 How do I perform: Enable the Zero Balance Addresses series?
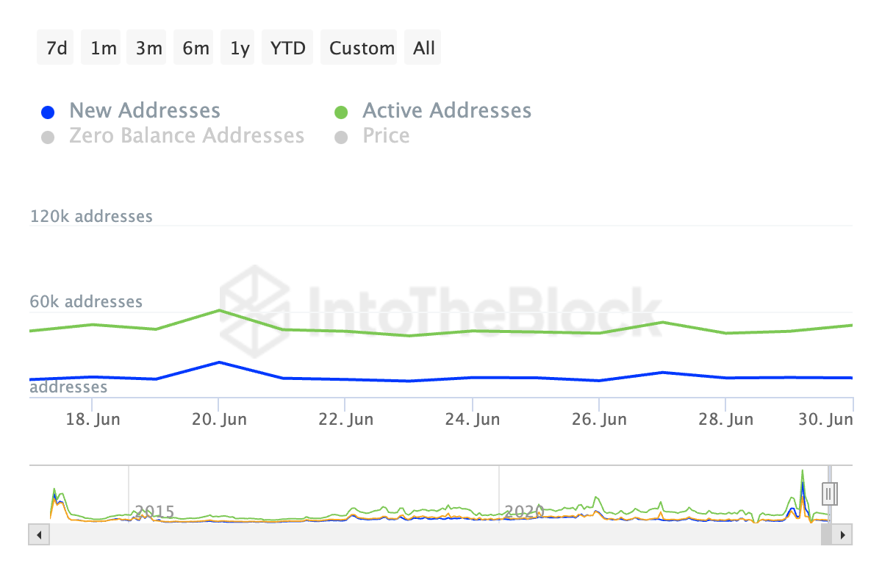pos(187,136)
